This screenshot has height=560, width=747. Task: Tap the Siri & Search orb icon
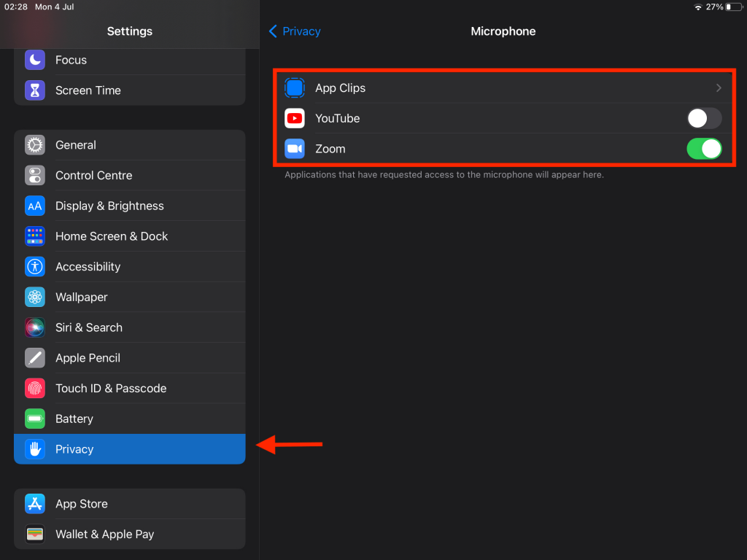(35, 327)
